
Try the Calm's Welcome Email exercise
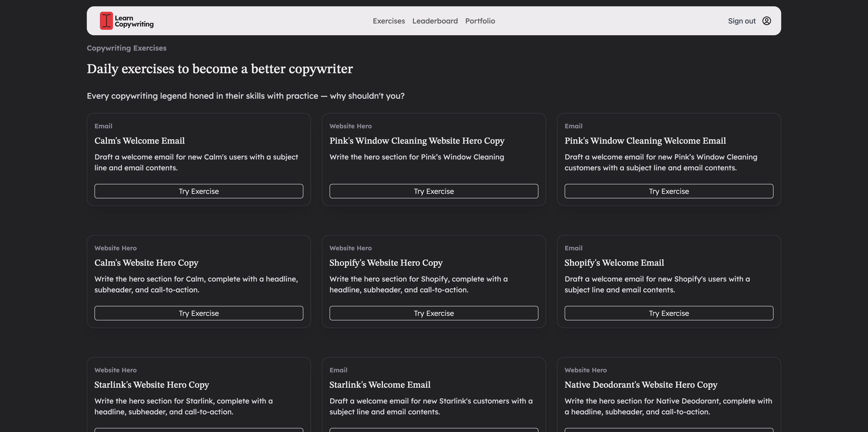[x=198, y=191]
